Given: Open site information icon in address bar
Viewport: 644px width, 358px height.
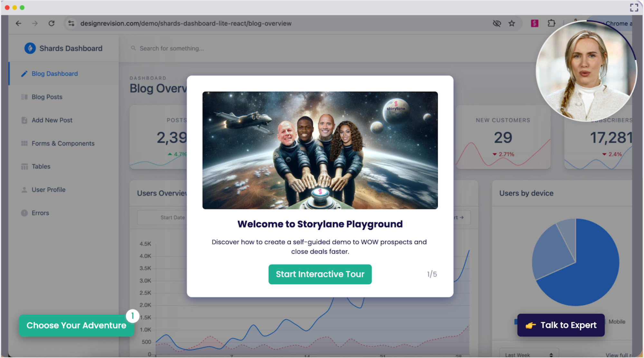Looking at the screenshot, I should coord(71,23).
